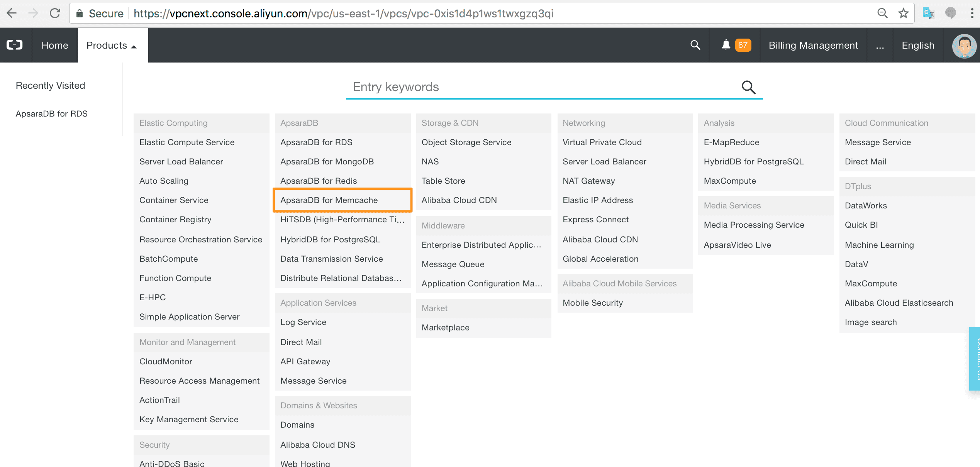Open Marketplace
980x467 pixels.
445,327
